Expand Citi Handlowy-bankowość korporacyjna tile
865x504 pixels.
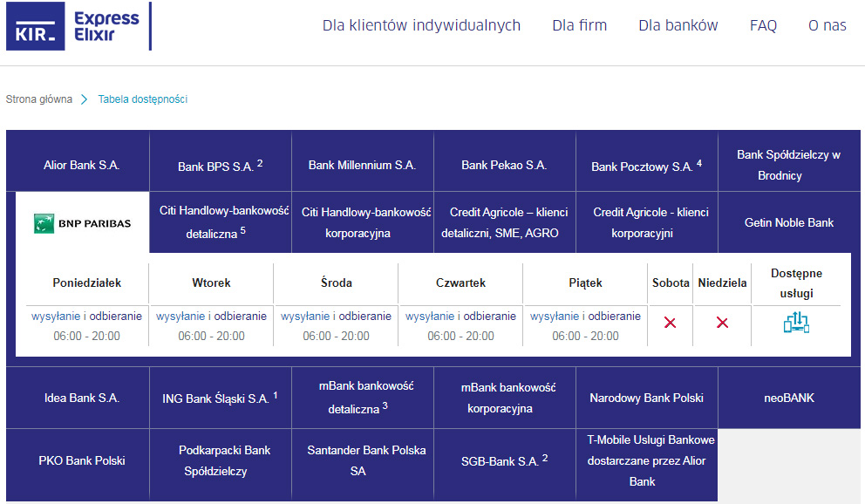click(363, 222)
